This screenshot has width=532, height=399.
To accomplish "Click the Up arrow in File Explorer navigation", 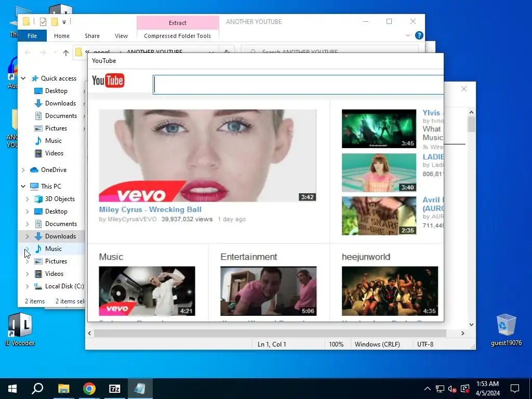I will click(66, 52).
